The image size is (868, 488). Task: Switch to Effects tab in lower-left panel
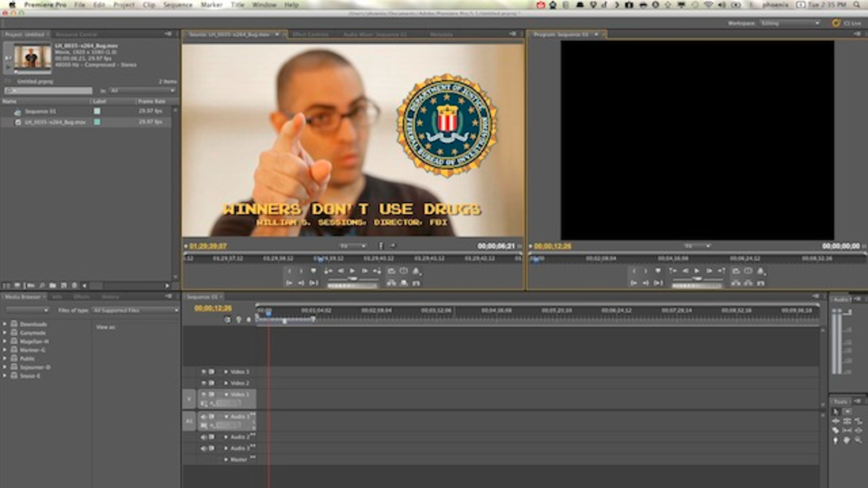pos(81,297)
